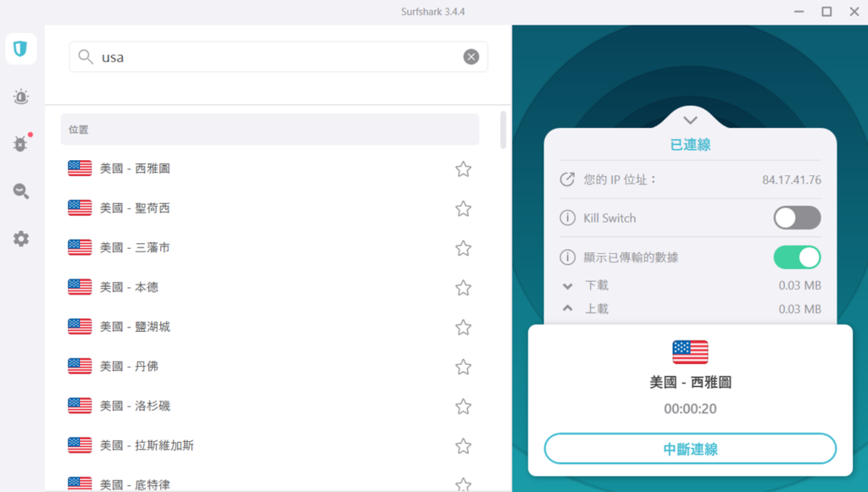Favorite the 美國 - 三藩市 server star

point(464,248)
